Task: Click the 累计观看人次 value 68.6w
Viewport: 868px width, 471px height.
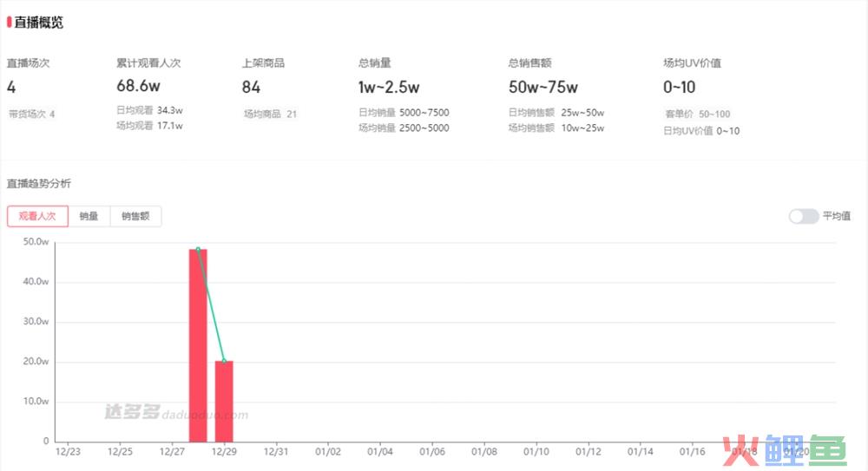Action: pyautogui.click(x=138, y=86)
